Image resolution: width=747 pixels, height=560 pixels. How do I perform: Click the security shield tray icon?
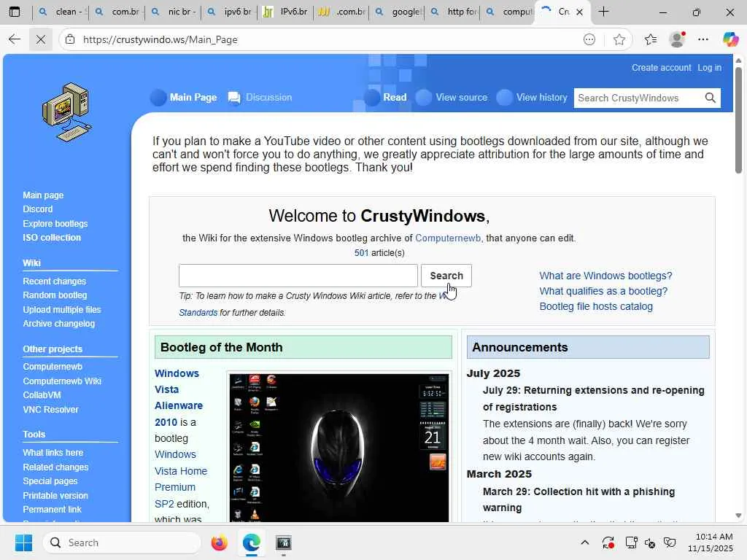pos(670,542)
